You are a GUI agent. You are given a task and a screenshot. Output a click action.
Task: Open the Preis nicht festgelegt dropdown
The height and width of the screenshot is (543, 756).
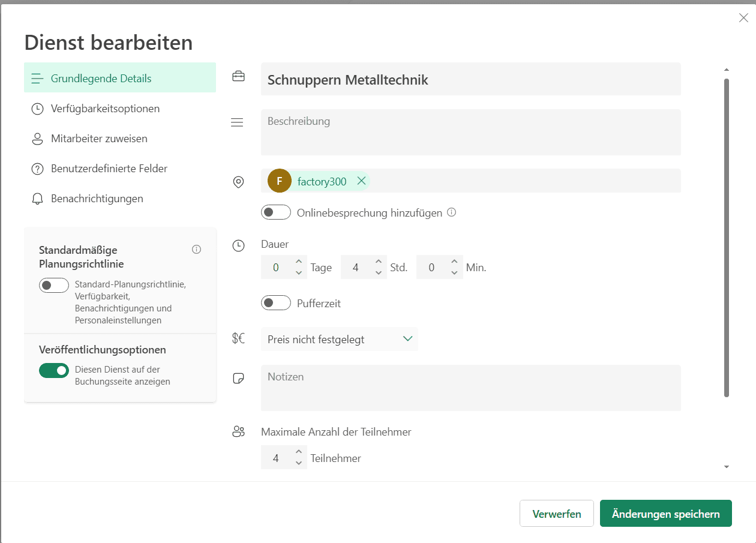pyautogui.click(x=340, y=339)
